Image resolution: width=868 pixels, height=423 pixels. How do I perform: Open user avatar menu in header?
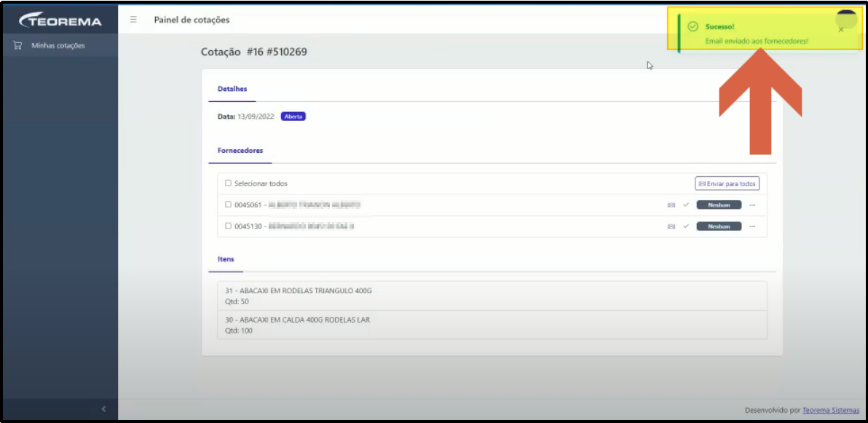846,18
